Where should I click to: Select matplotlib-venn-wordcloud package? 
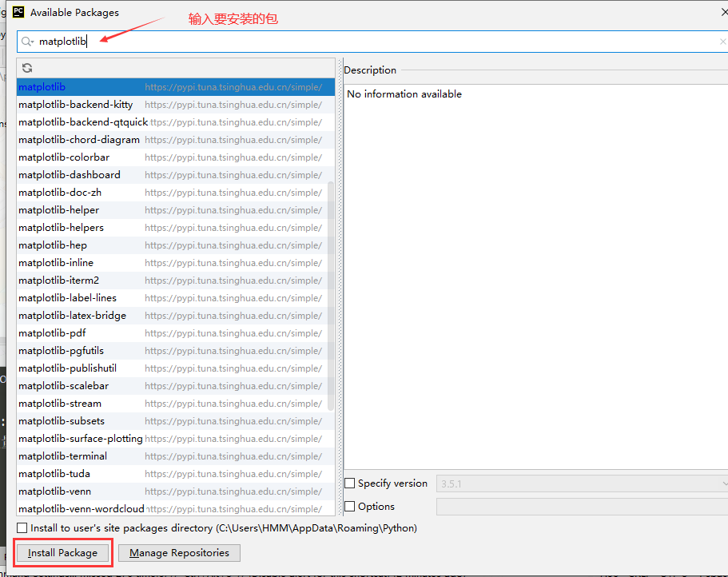tap(176, 509)
